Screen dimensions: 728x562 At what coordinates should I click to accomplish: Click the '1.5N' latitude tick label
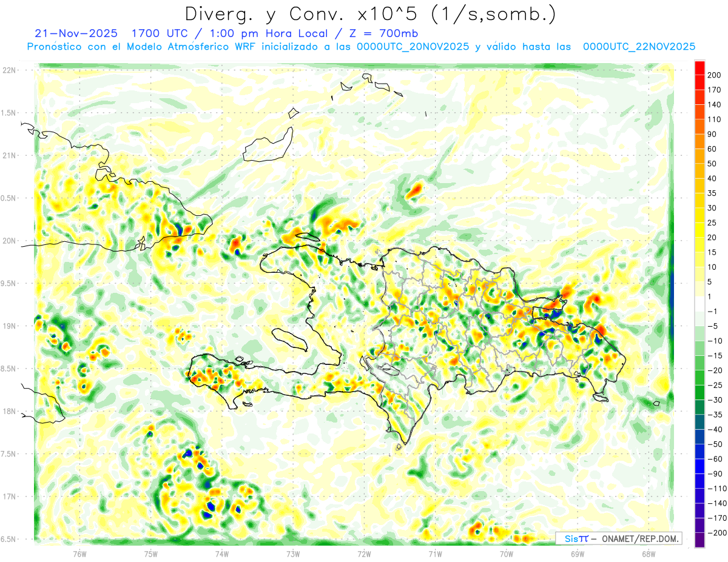[8, 113]
